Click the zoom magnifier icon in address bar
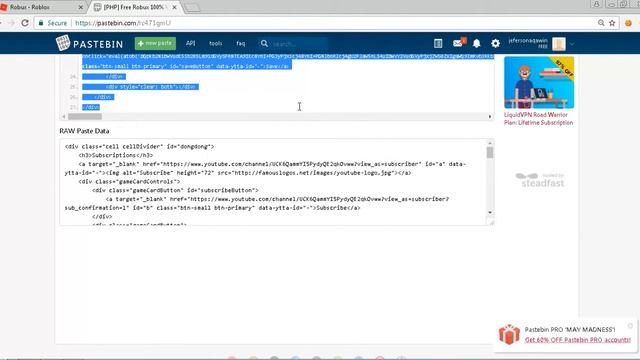640x360 pixels. 601,23
